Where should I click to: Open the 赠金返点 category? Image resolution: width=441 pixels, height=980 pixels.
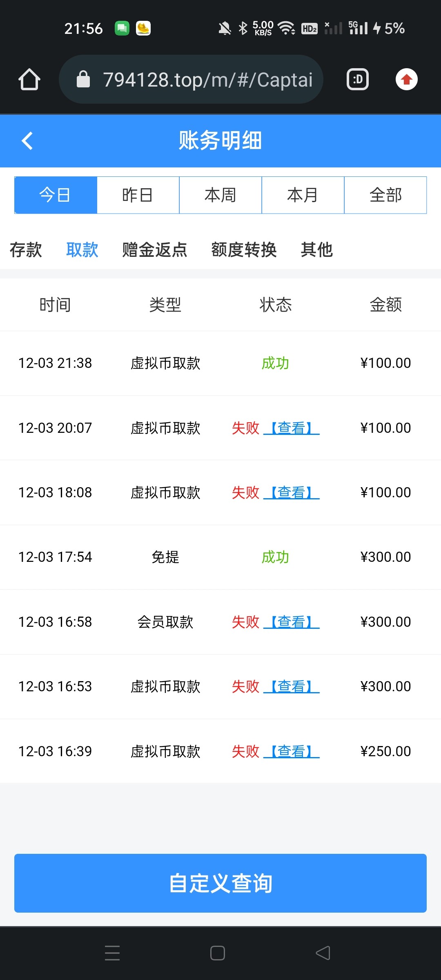[155, 249]
